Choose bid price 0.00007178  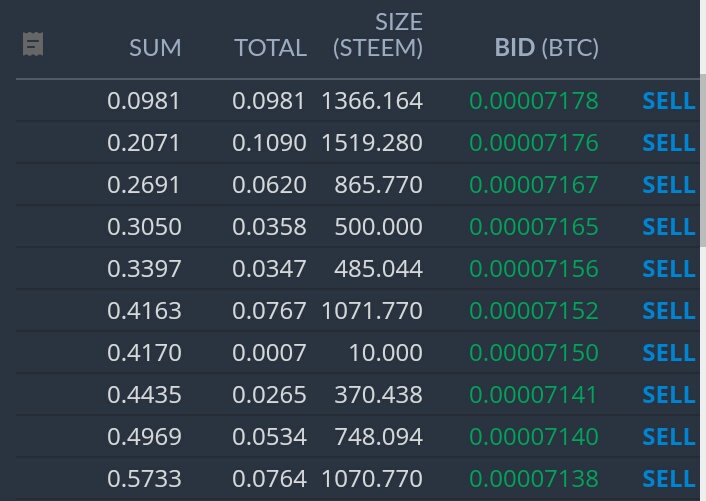[534, 100]
